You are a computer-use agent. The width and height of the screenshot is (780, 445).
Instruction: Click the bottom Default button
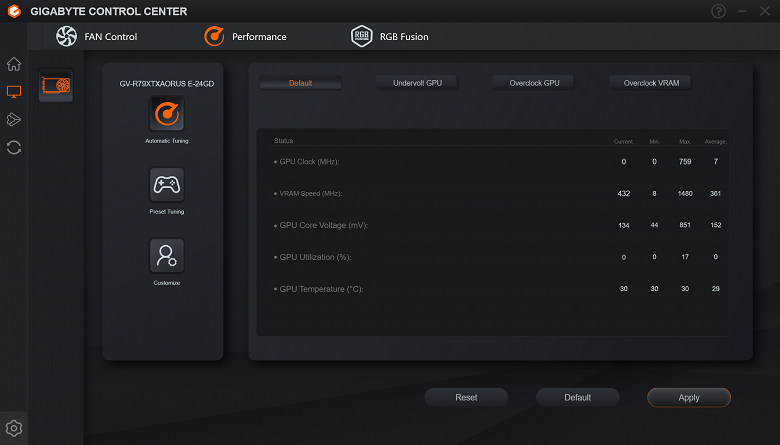[578, 398]
